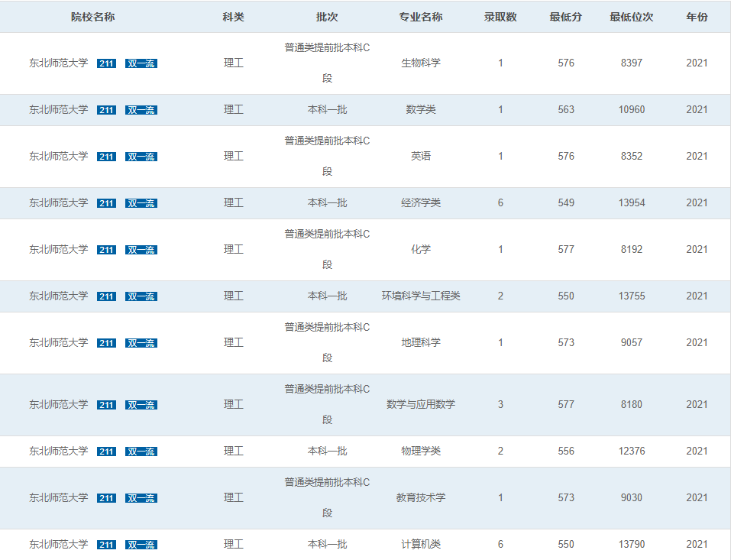Image resolution: width=731 pixels, height=560 pixels.
Task: Open 东北师范大学 in the 计算机类 row
Action: (x=59, y=545)
